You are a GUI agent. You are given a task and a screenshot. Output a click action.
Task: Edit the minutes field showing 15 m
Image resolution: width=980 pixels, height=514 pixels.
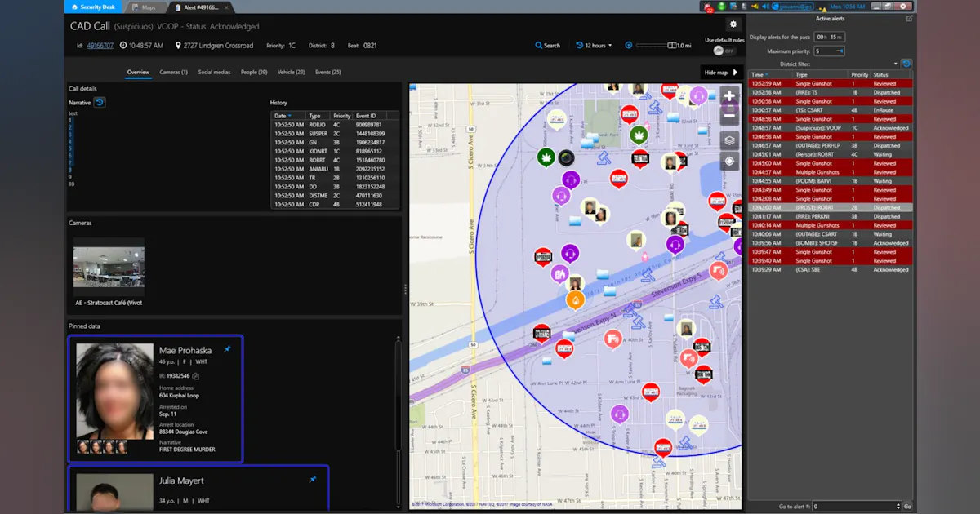point(836,38)
